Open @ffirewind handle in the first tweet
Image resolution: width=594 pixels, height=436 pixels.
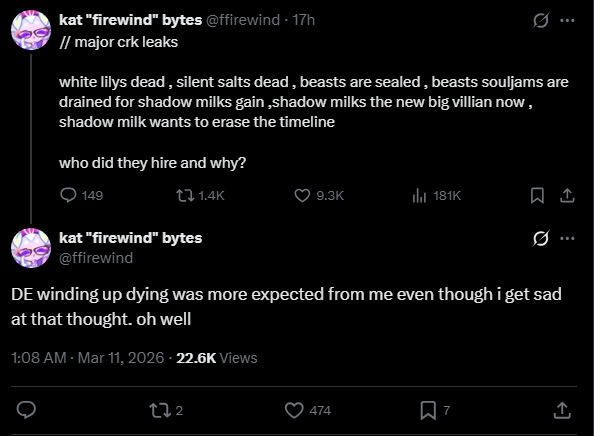243,20
